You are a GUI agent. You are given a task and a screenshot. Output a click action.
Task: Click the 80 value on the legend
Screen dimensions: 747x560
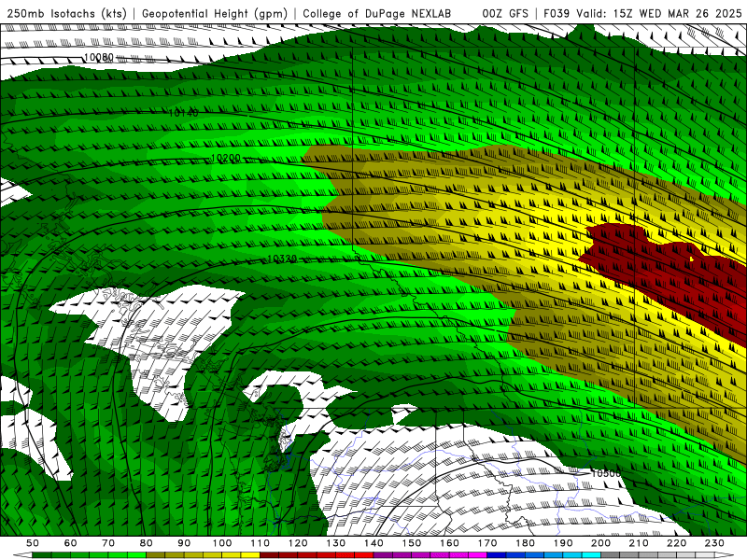[x=147, y=543]
